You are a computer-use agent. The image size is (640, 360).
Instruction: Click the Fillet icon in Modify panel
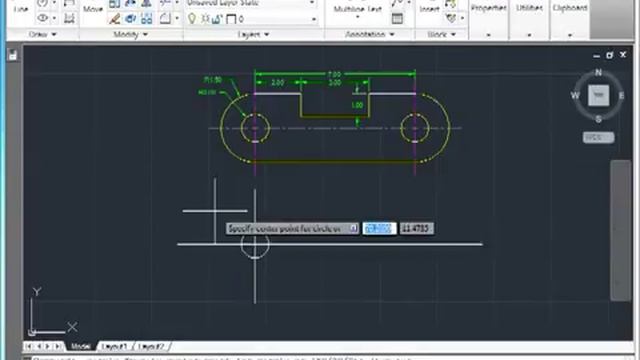tap(165, 18)
